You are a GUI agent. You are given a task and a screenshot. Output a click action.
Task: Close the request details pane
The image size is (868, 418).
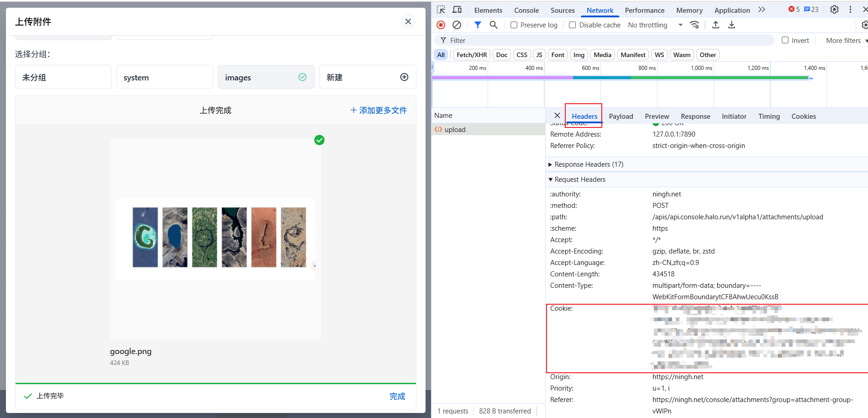[x=557, y=116]
